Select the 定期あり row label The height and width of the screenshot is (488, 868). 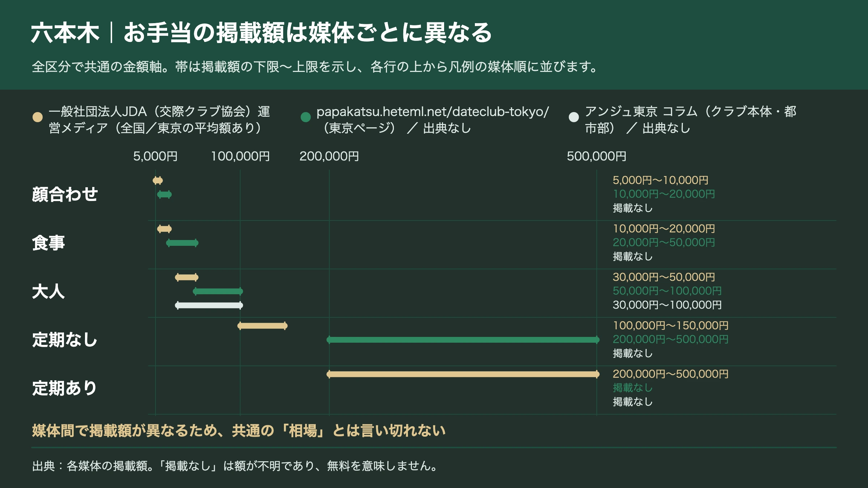(65, 388)
